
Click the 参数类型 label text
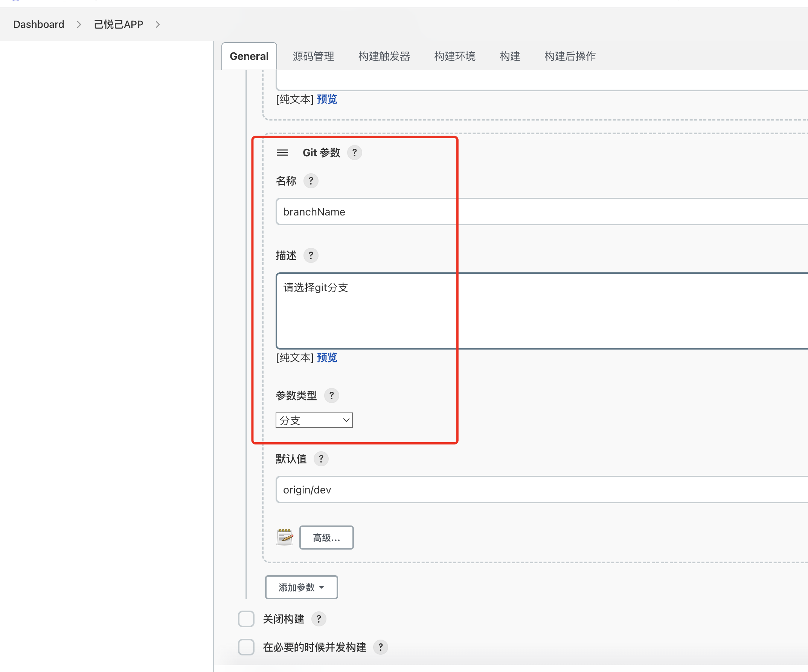296,396
